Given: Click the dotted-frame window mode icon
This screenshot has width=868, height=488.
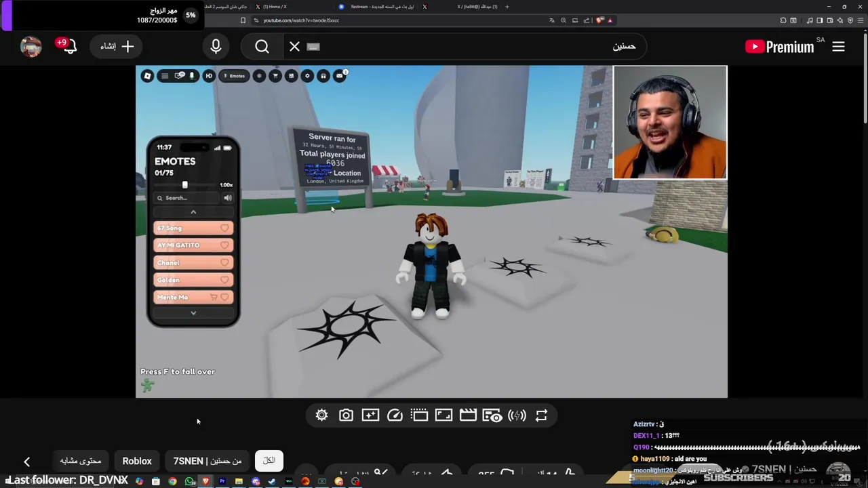Looking at the screenshot, I should tap(419, 415).
